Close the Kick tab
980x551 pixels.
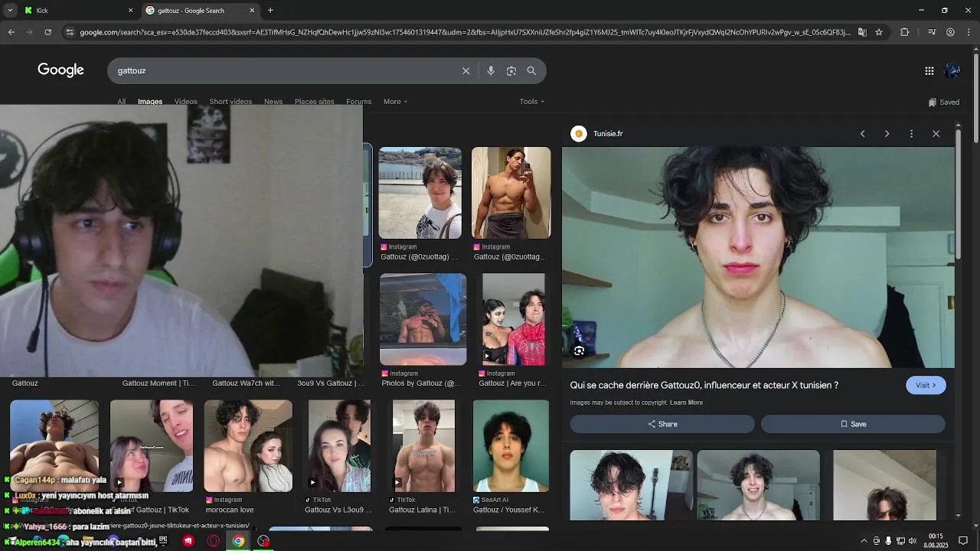tap(130, 10)
